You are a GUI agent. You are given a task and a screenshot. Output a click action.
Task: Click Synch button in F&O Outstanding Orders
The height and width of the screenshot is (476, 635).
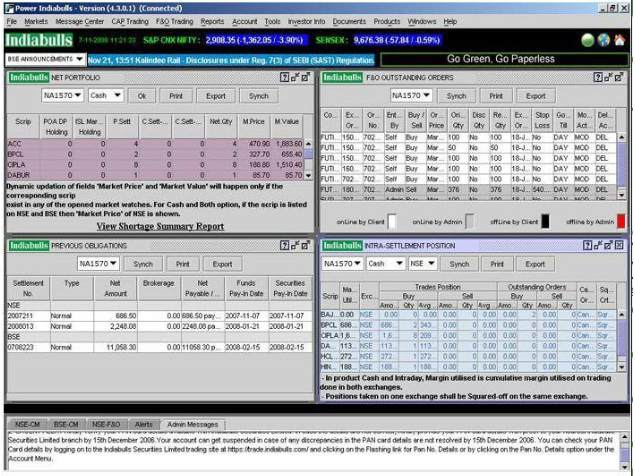pyautogui.click(x=456, y=96)
